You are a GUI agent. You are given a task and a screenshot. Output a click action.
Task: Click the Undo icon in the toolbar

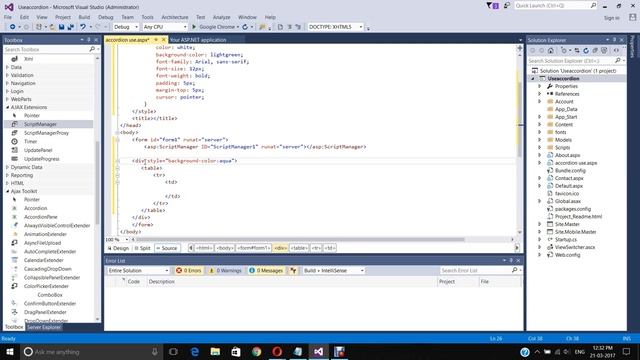[x=83, y=27]
